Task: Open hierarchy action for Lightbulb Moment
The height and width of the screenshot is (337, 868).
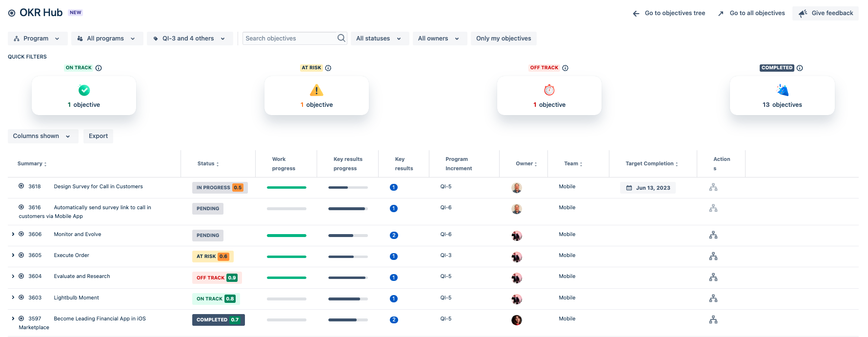Action: coord(713,298)
